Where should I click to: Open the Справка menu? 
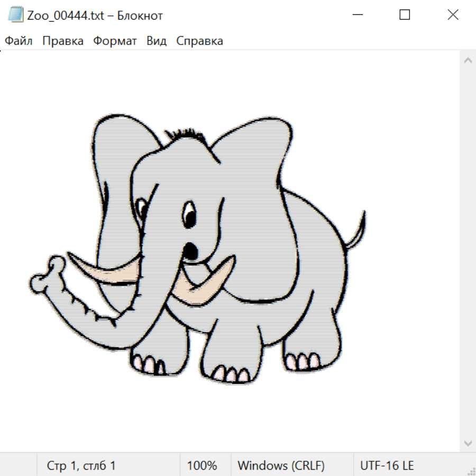[x=199, y=41]
